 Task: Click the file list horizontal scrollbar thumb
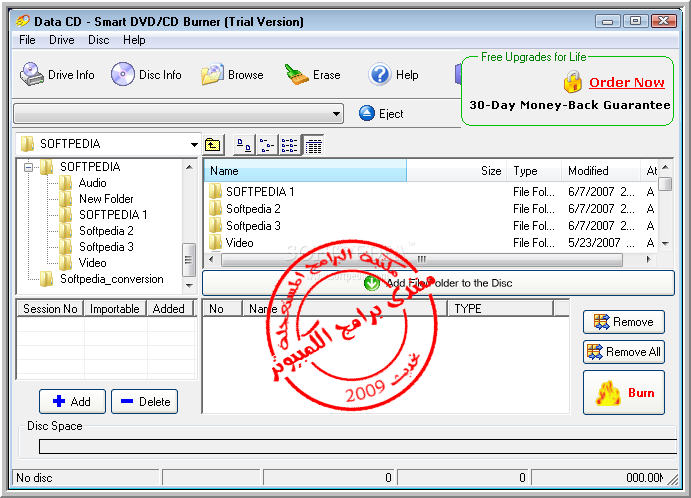[422, 259]
